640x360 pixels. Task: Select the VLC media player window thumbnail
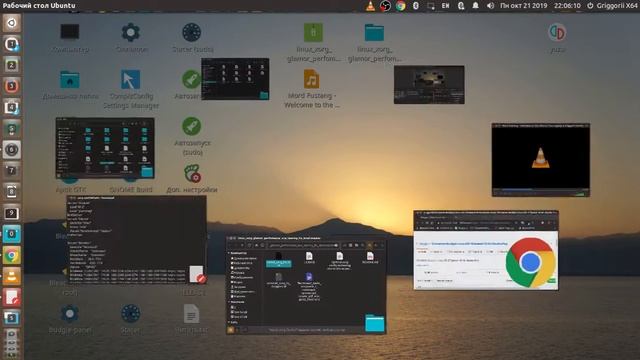point(540,160)
